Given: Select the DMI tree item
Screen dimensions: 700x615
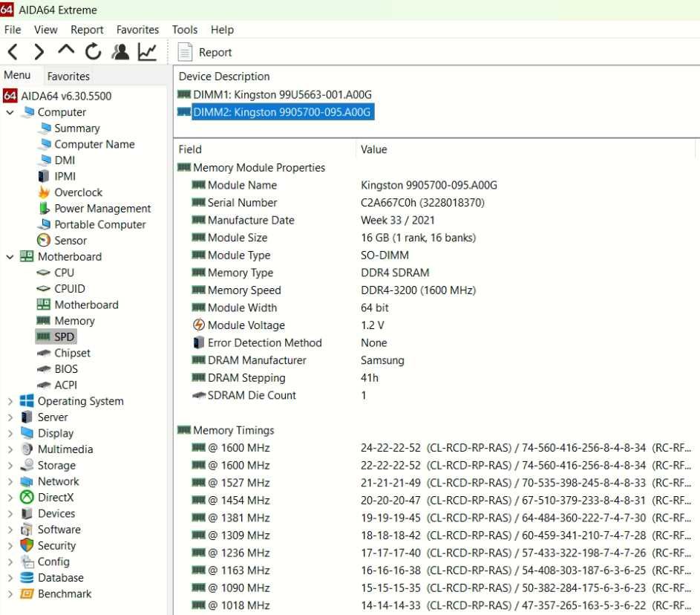Looking at the screenshot, I should click(x=65, y=160).
